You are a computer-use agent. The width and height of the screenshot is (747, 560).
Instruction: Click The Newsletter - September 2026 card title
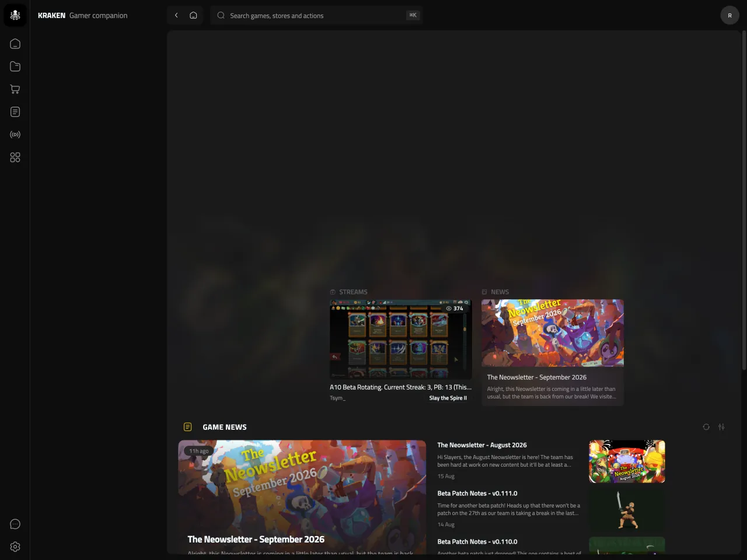point(537,377)
